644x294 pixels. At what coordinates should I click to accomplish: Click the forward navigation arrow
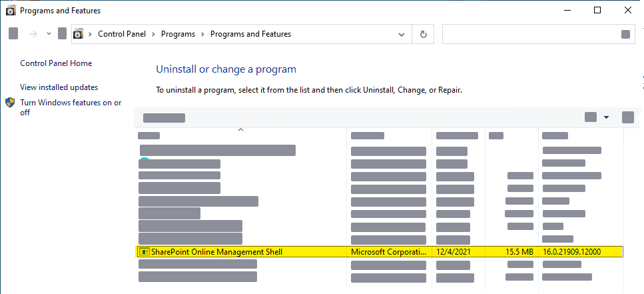(33, 34)
